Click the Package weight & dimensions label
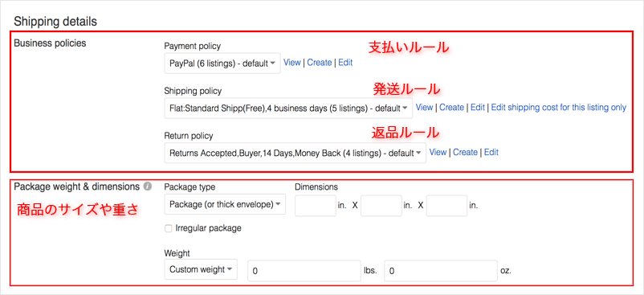 77,186
